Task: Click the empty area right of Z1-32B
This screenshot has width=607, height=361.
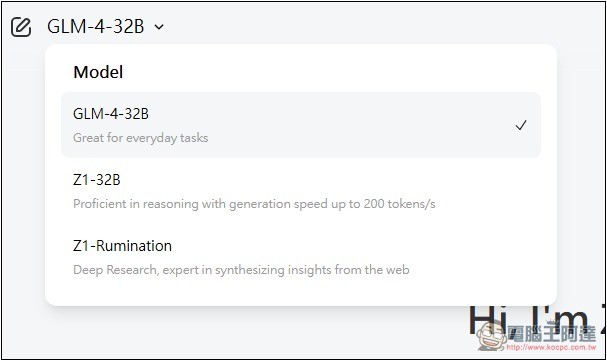Action: tap(329, 180)
